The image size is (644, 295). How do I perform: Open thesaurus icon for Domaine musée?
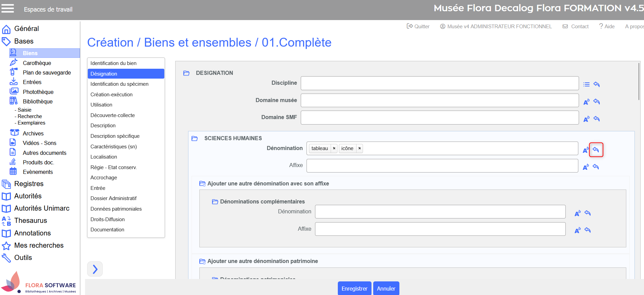(586, 102)
